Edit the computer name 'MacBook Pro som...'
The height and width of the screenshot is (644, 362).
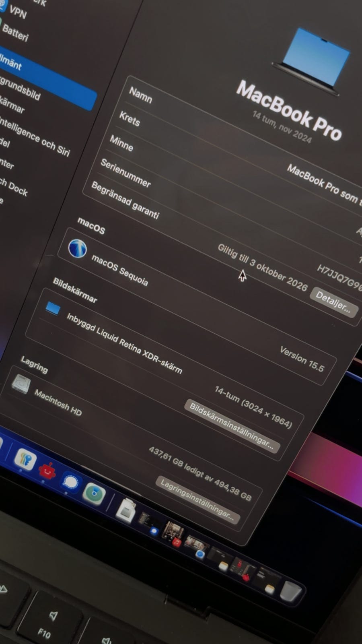pyautogui.click(x=324, y=185)
